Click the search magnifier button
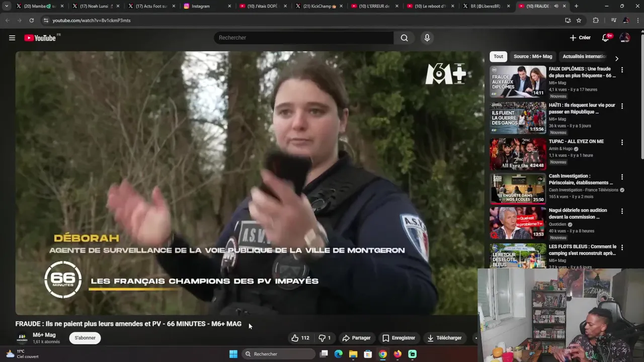This screenshot has width=644, height=362. point(404,38)
